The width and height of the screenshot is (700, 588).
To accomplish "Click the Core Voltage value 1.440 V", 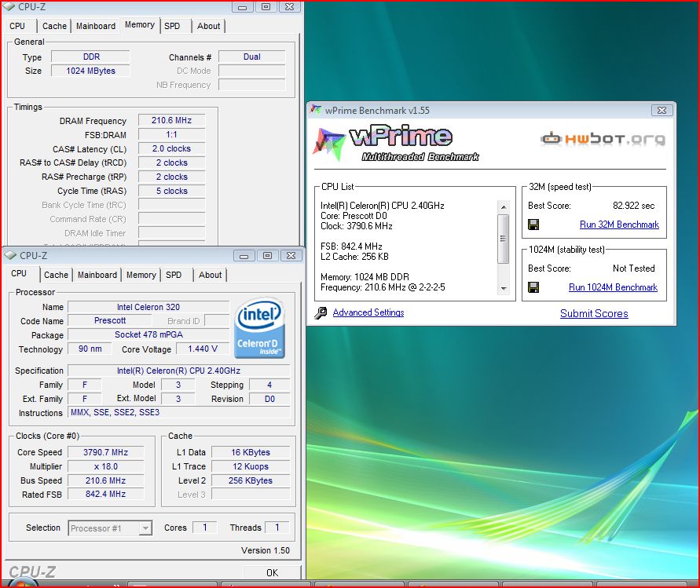I will [203, 349].
